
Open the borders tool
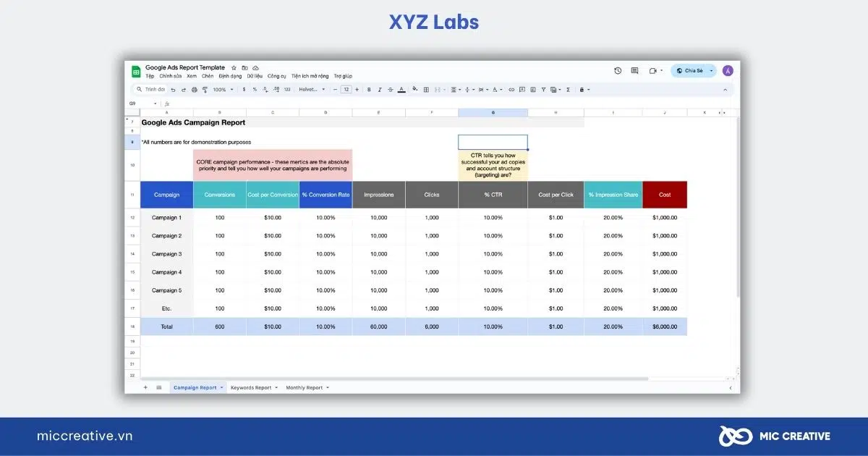pos(426,90)
